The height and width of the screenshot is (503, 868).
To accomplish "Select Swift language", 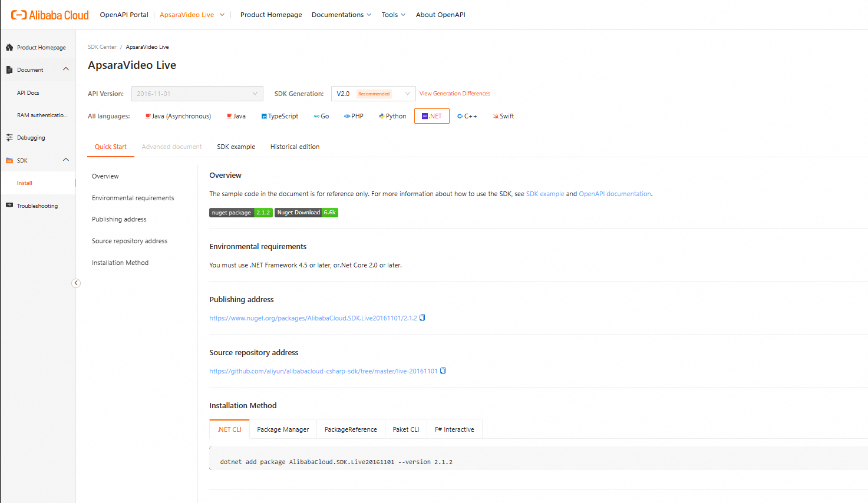I will coord(503,116).
